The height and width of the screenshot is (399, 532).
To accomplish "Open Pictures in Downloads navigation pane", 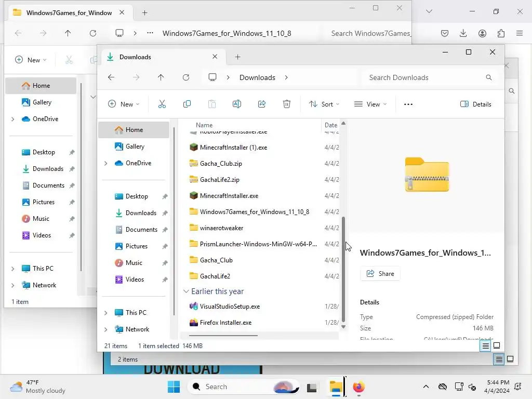I will tap(134, 246).
